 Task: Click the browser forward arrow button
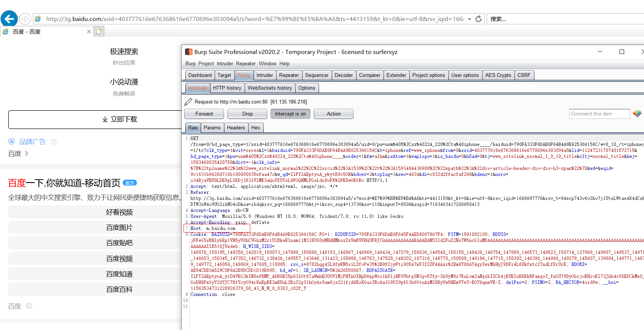[25, 18]
